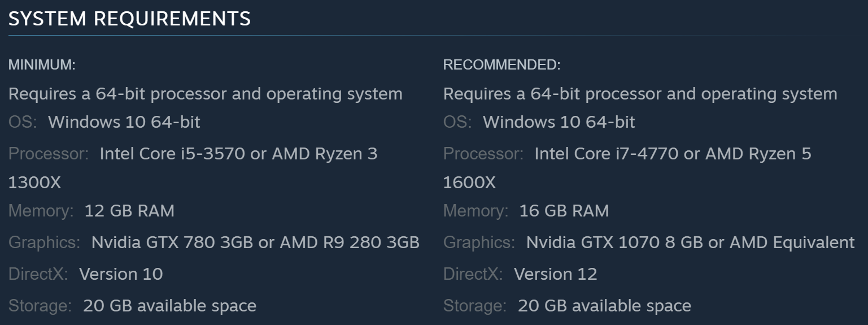Screen dimensions: 868x325
Task: Click the 12 GB RAM memory value
Action: [x=129, y=211]
